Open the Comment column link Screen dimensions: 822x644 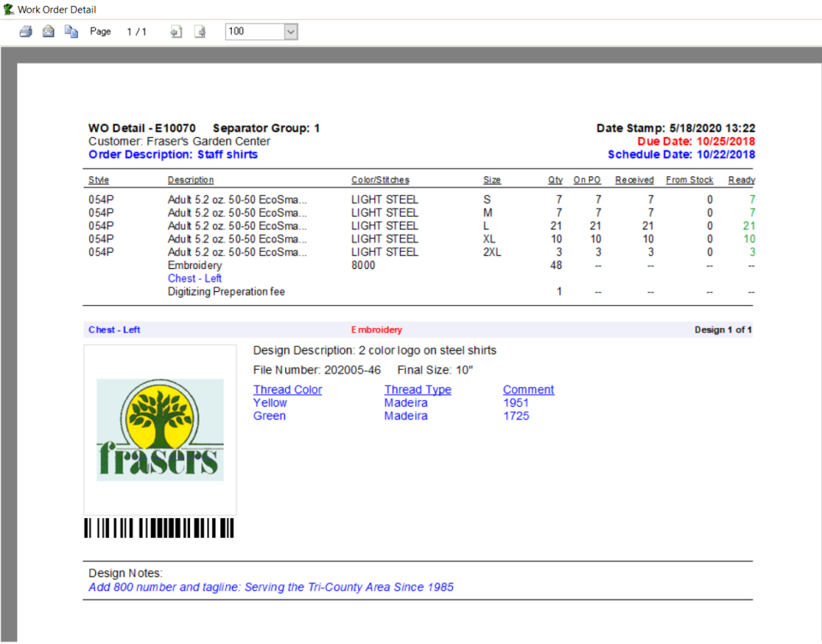coord(528,389)
